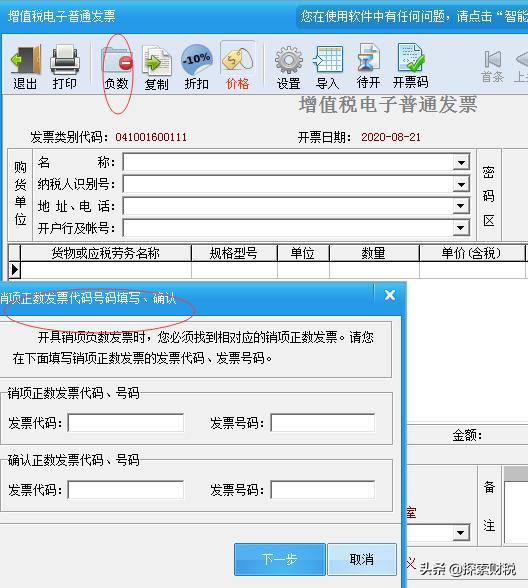Screen dimensions: 528x588
Task: Click the 纳税人识别号 input field
Action: tap(288, 184)
